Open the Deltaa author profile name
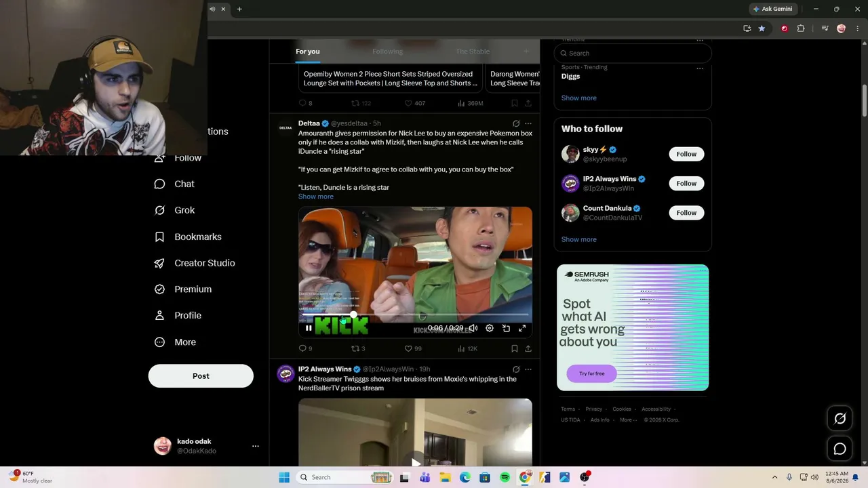This screenshot has height=488, width=868. coord(309,123)
